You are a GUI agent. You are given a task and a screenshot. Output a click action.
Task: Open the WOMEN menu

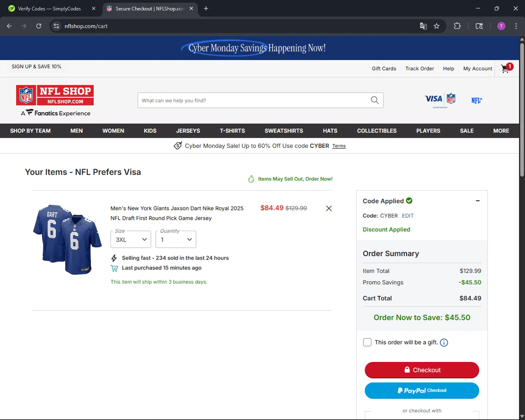coord(113,131)
